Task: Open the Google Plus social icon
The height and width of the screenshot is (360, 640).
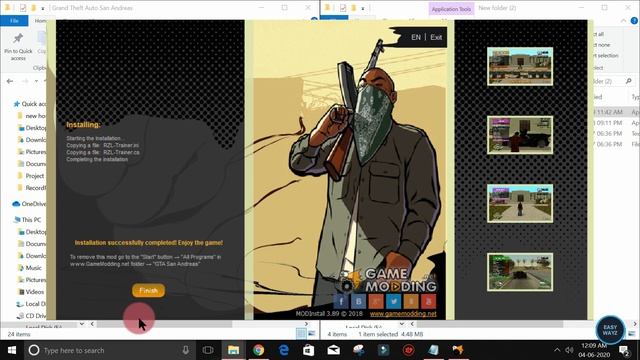Action: point(376,302)
